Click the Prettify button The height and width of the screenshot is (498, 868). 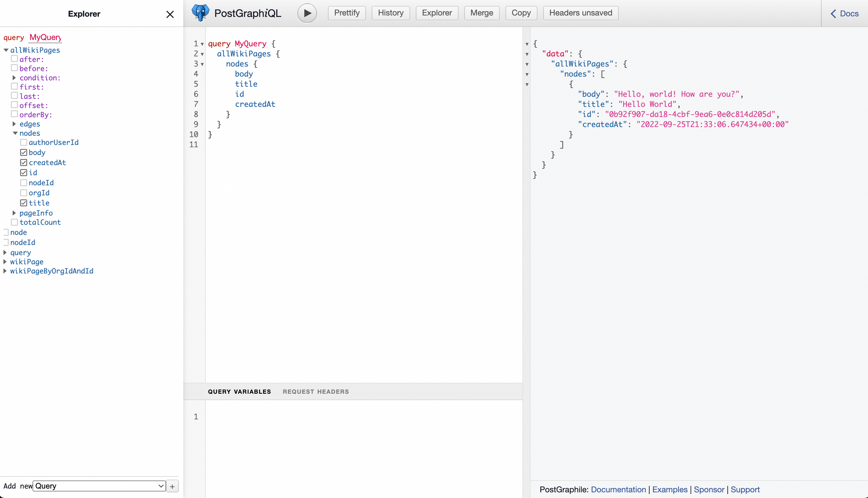coord(347,13)
